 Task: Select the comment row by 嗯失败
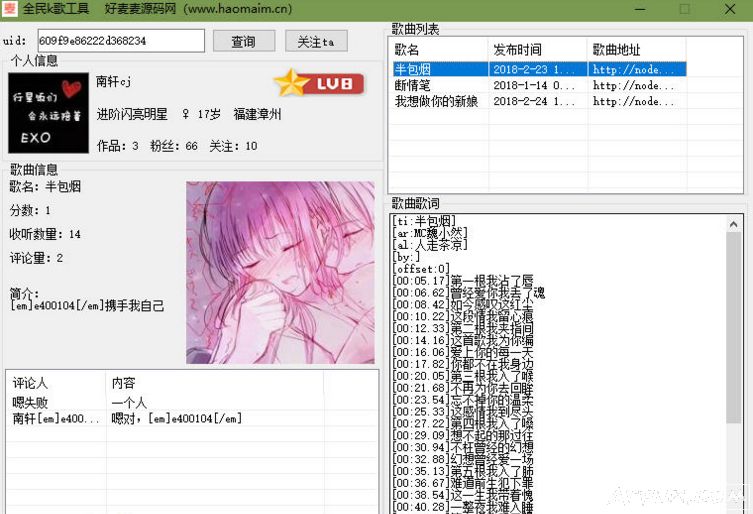[x=166, y=403]
